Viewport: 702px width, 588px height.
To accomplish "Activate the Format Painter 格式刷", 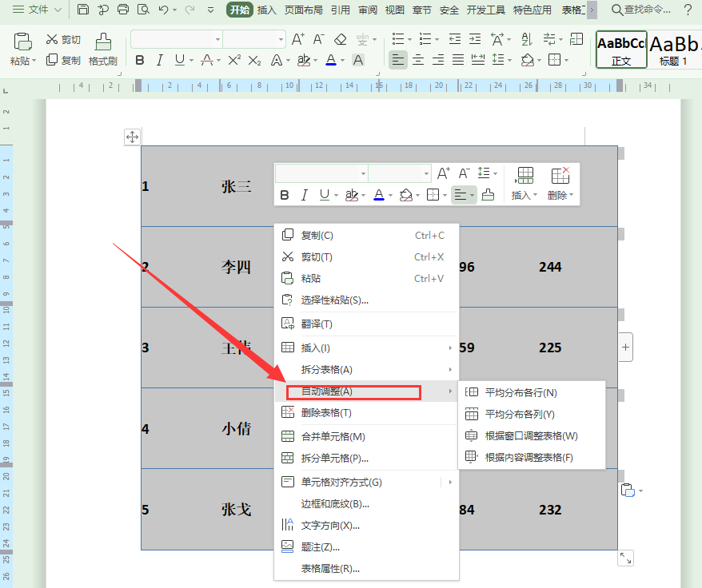I will [103, 50].
